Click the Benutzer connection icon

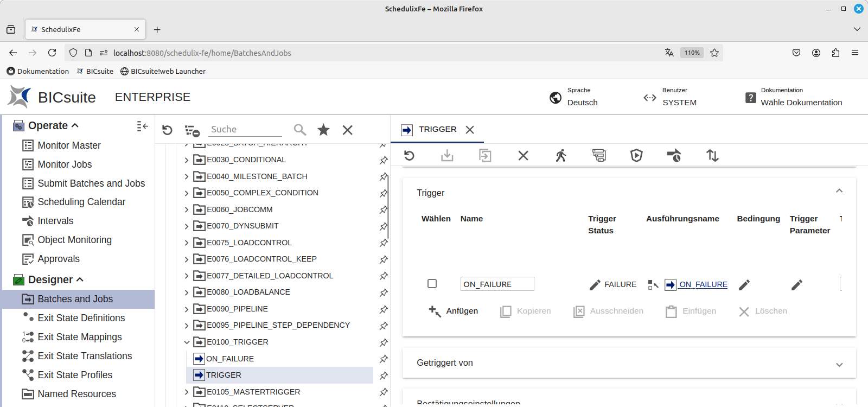[650, 98]
